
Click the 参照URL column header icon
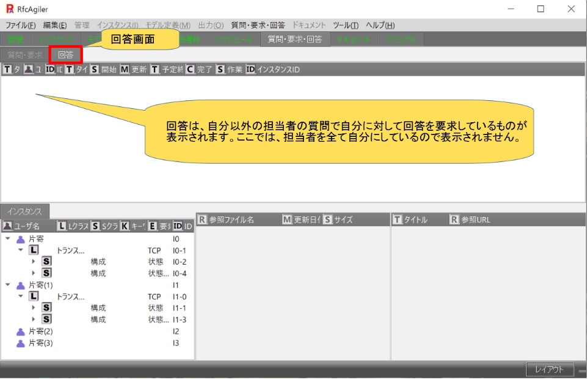click(x=454, y=219)
